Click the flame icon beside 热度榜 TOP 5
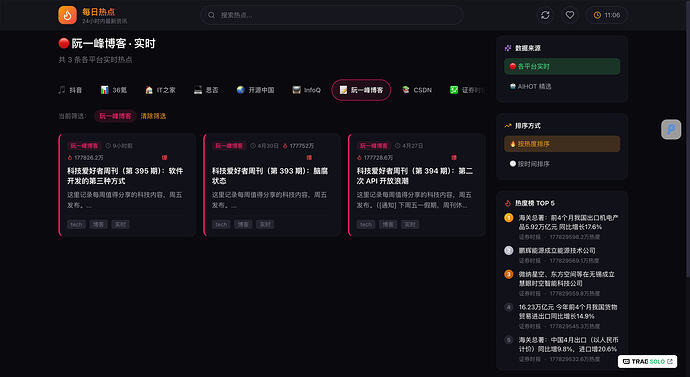 click(x=508, y=203)
